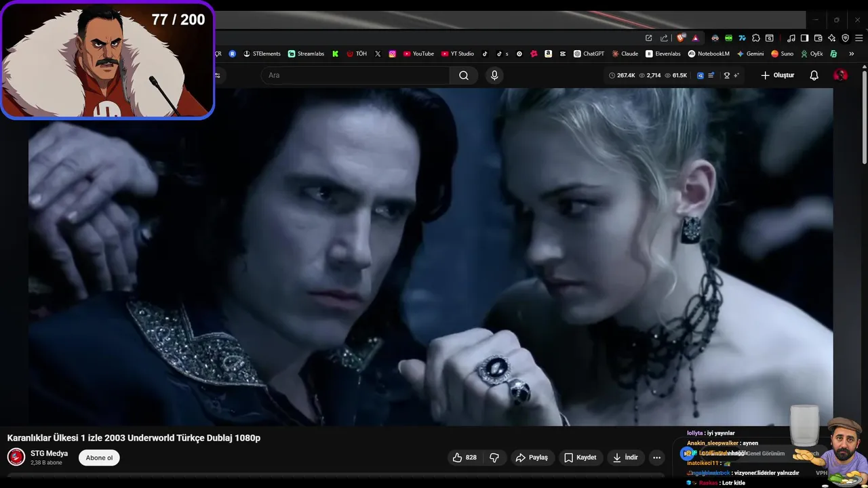Open the TÖH bookmark
The height and width of the screenshot is (488, 868).
[357, 54]
